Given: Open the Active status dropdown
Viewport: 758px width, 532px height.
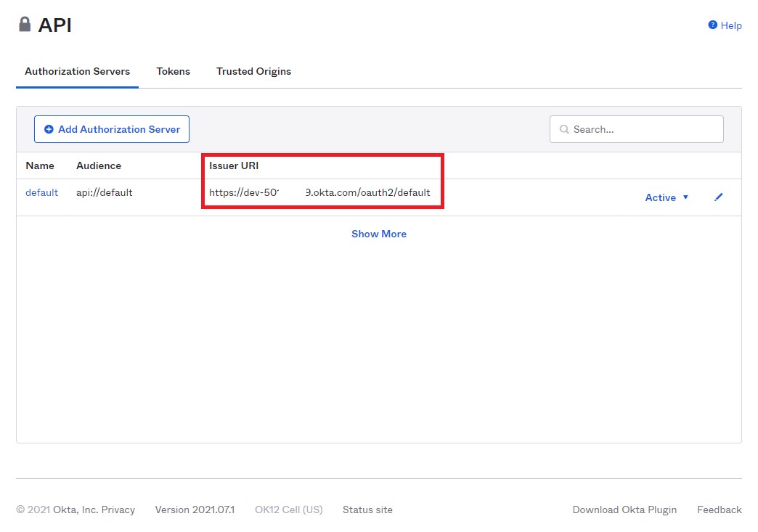Looking at the screenshot, I should 660,197.
